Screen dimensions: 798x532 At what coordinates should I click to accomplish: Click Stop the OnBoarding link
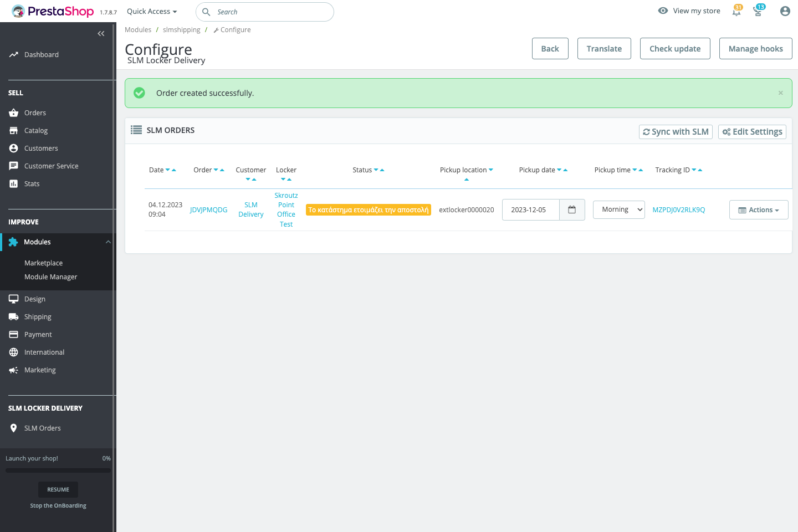coord(58,505)
